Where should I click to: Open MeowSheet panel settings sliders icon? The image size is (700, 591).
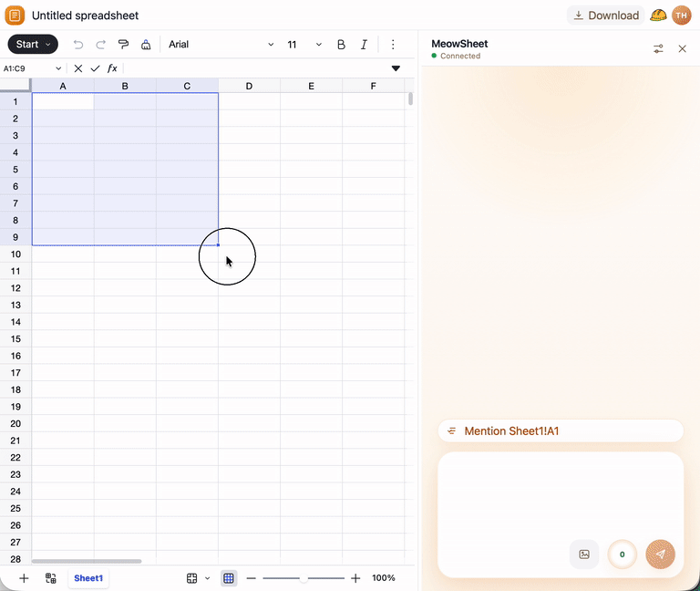[x=658, y=48]
